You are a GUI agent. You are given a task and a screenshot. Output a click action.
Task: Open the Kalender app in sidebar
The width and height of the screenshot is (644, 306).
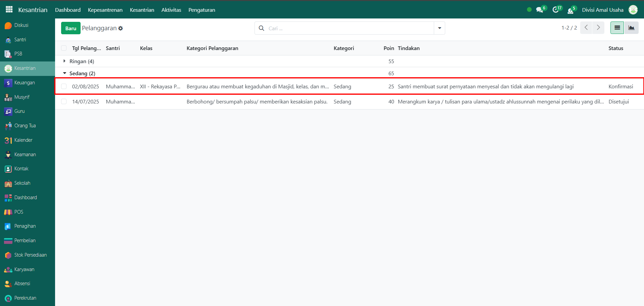(x=23, y=140)
